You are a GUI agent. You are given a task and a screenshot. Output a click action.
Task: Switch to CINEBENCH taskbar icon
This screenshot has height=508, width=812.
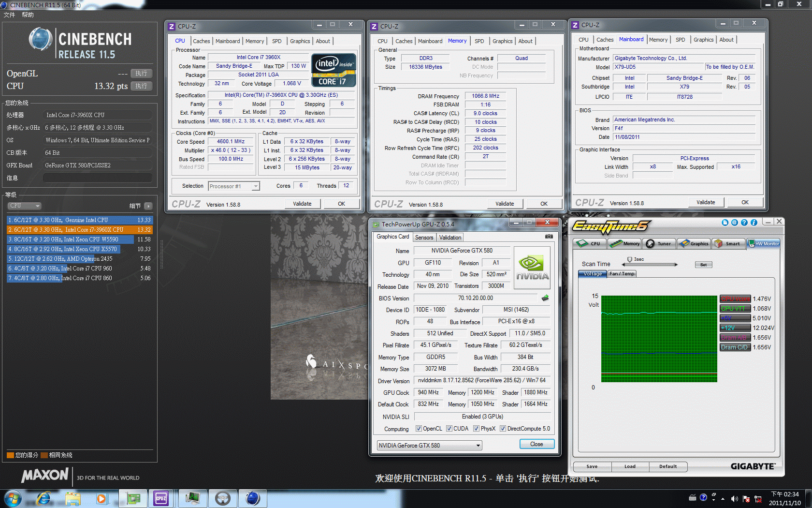pyautogui.click(x=253, y=498)
